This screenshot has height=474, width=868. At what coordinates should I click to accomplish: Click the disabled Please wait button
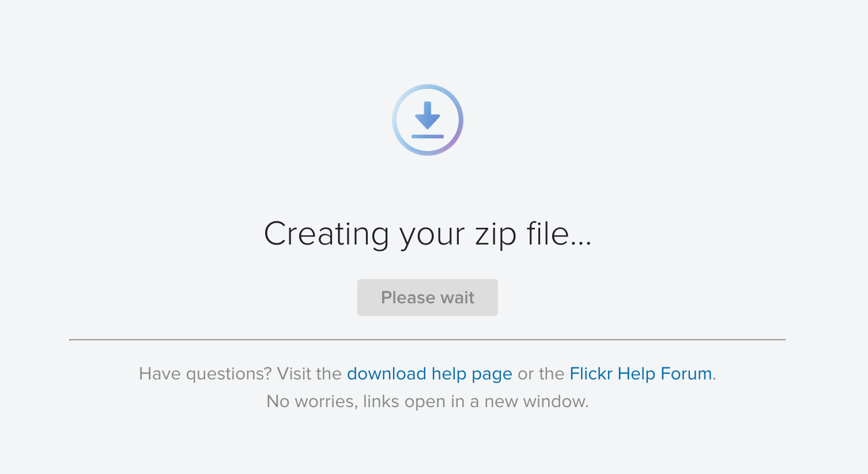pos(428,298)
